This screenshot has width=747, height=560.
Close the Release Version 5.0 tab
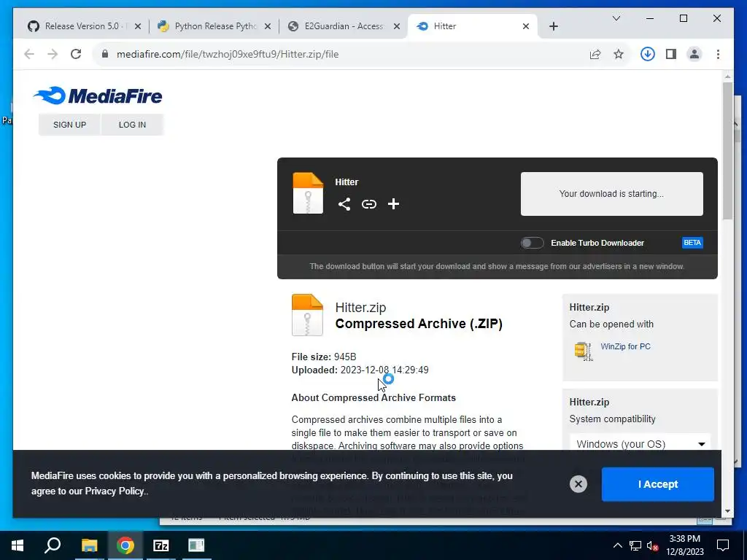click(x=138, y=26)
